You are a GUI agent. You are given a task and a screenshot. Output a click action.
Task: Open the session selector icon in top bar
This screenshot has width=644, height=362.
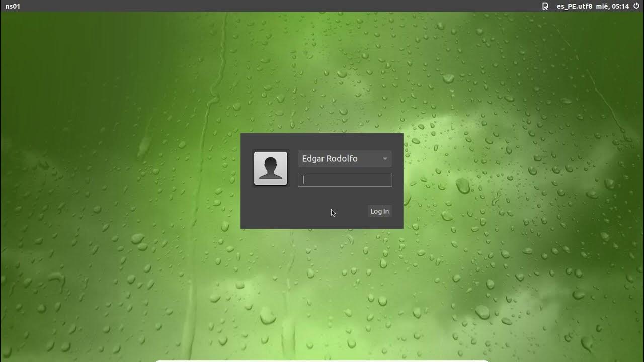coord(545,6)
